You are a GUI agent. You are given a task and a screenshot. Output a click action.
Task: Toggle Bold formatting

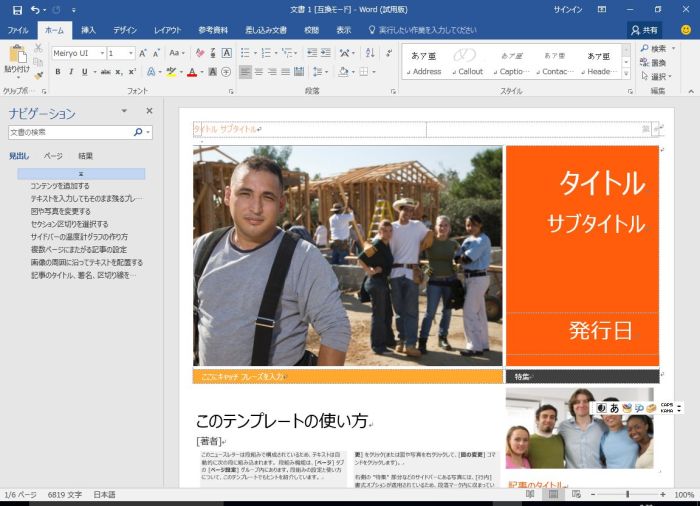57,72
